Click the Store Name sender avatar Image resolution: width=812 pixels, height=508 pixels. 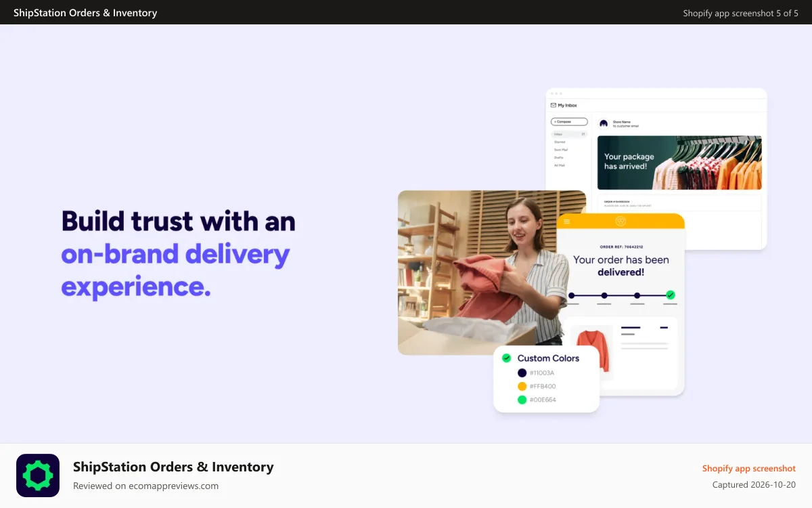click(x=604, y=123)
